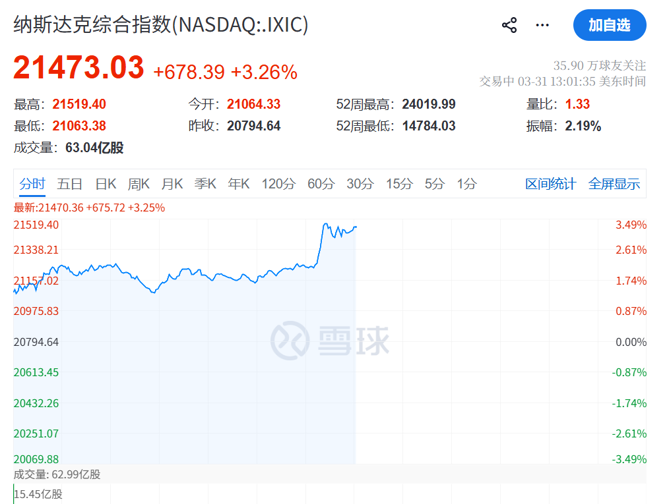
Task: Show the 年K yearly chart
Action: click(x=238, y=184)
